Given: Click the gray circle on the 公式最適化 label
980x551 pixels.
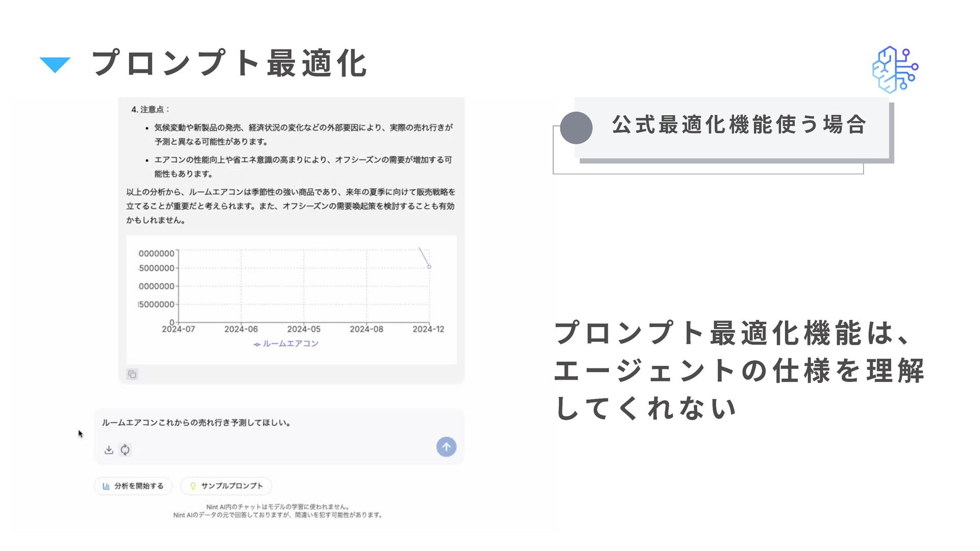Looking at the screenshot, I should 576,128.
